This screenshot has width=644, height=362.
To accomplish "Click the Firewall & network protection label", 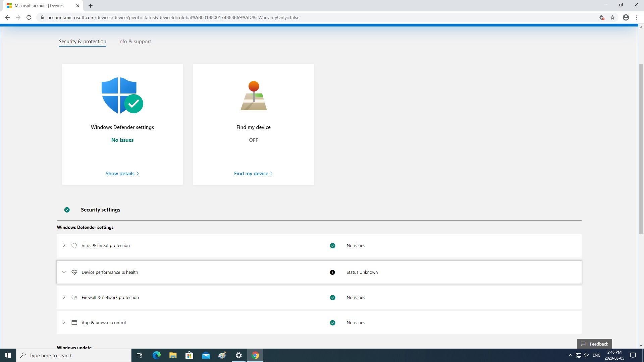I will pyautogui.click(x=110, y=298).
